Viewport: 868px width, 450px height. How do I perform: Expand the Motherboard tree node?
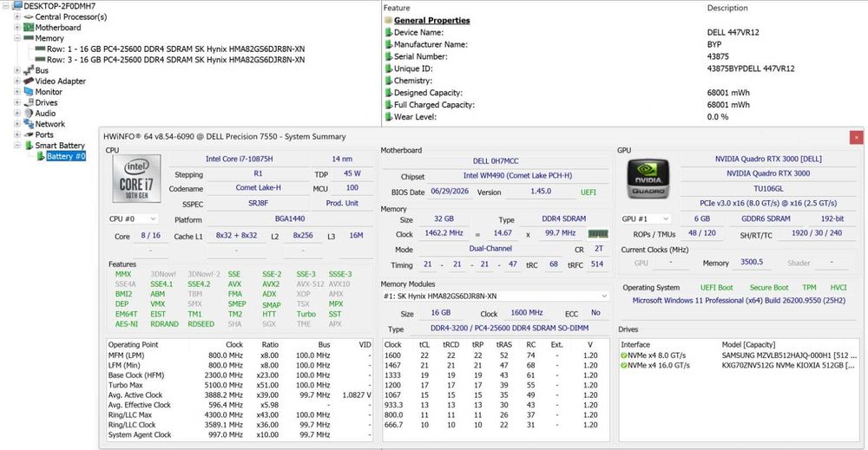coord(17,27)
